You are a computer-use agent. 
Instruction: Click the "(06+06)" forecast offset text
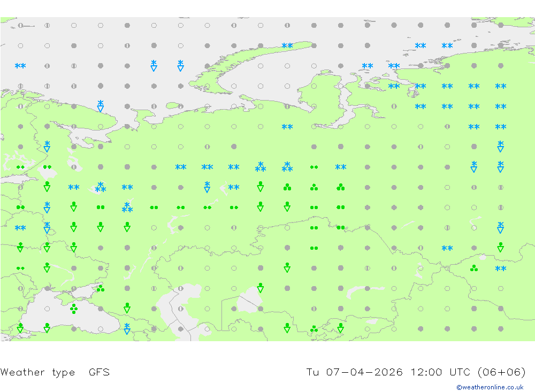pyautogui.click(x=502, y=372)
